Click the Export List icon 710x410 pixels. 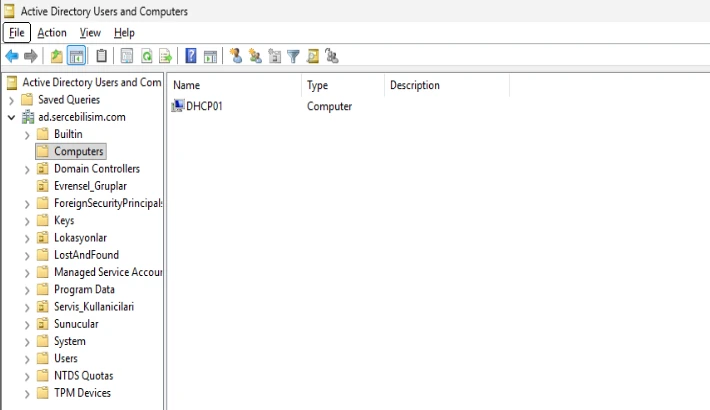click(x=166, y=56)
